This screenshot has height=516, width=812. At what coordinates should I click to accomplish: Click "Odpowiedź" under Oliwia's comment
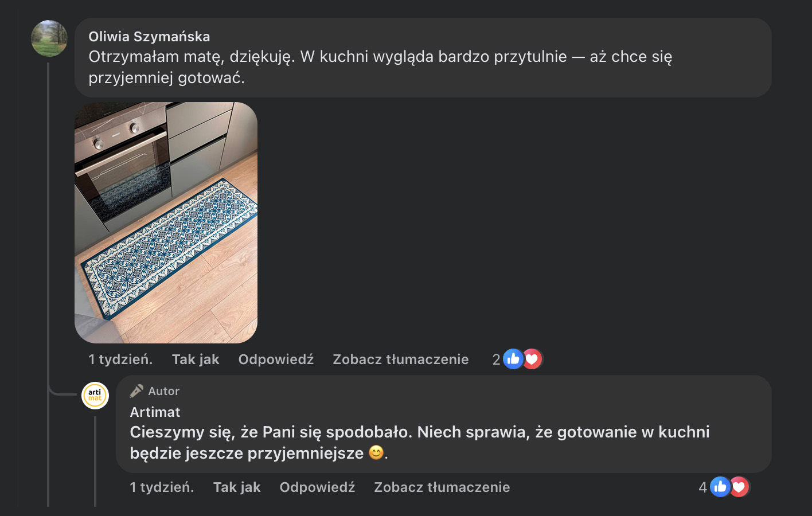point(276,359)
